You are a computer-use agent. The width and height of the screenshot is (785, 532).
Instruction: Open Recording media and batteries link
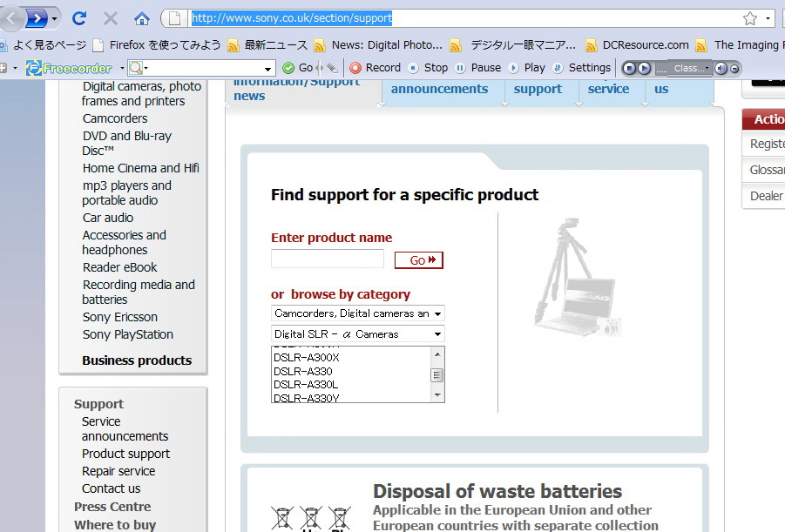click(x=139, y=292)
